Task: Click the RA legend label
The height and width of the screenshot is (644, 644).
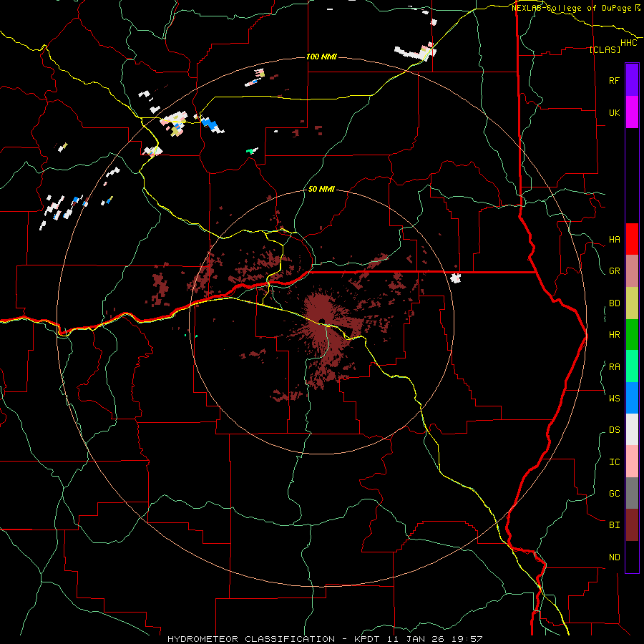Action: [614, 367]
